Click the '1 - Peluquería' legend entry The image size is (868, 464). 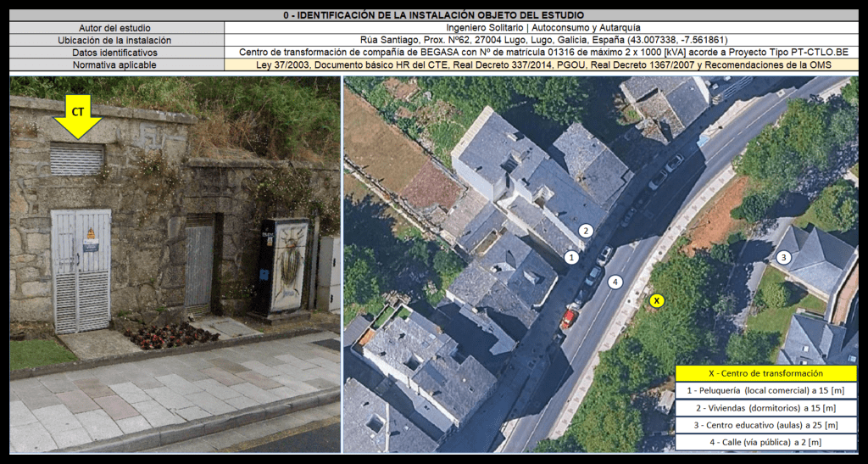pos(765,390)
